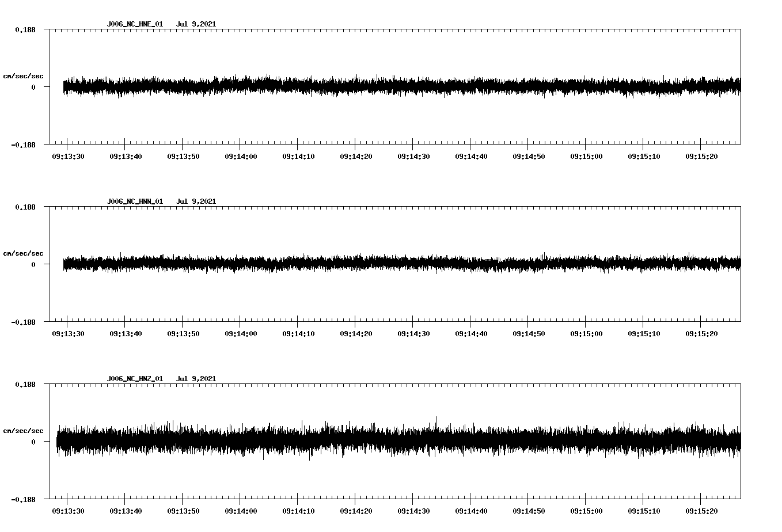Click the J006_NC_HNE_01 plot title
This screenshot has width=782, height=532.
point(135,24)
